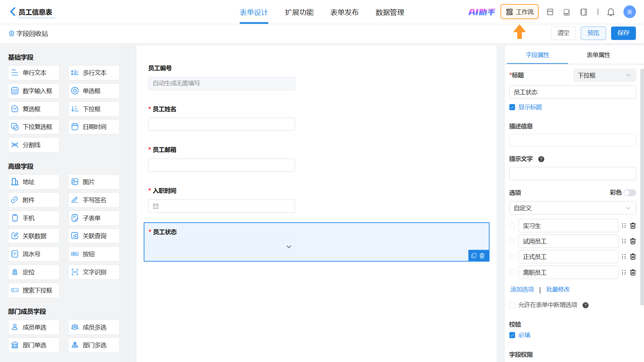Viewport: 644px width, 362px height.
Task: Add a 分割线 divider field
Action: (x=34, y=145)
